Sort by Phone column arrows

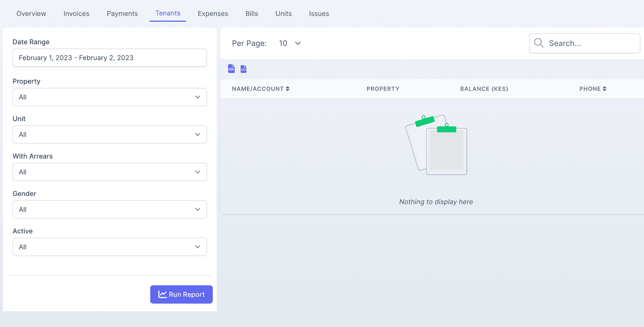click(604, 89)
